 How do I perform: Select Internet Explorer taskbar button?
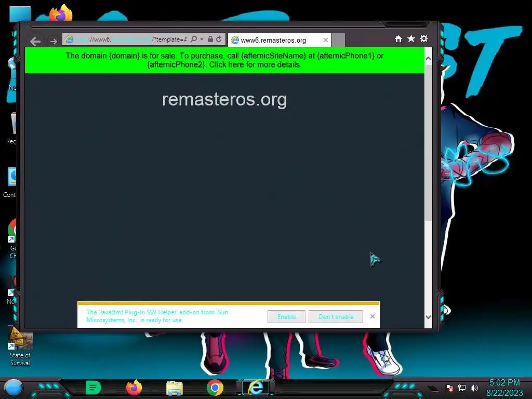click(256, 388)
